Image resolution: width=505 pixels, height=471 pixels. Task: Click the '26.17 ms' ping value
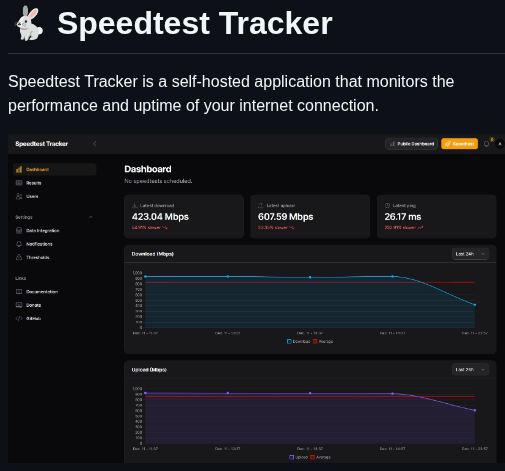click(x=403, y=217)
